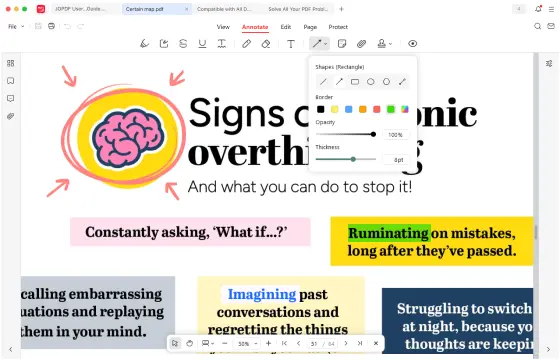Open the File menu dropdown

16,26
